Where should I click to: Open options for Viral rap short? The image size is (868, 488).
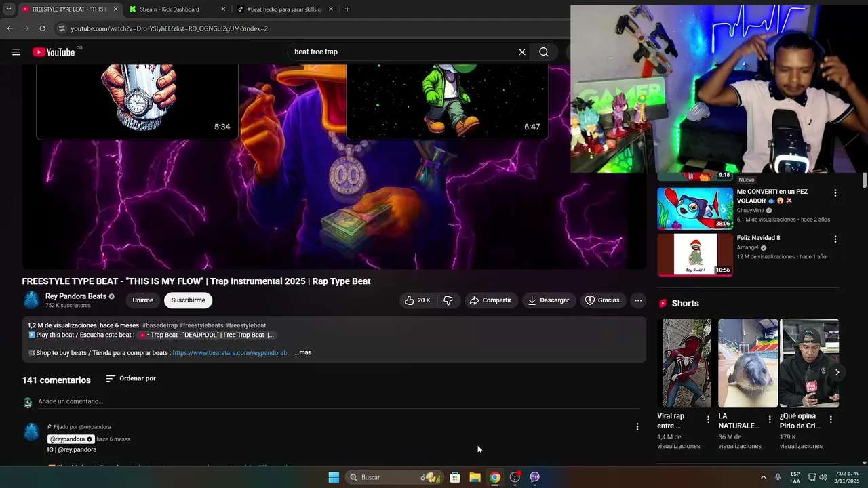click(x=708, y=420)
